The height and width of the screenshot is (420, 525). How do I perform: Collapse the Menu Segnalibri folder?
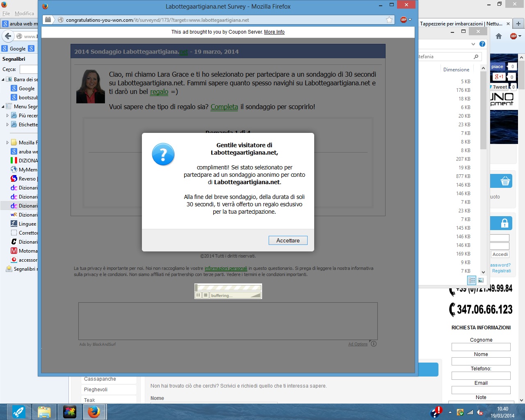[x=3, y=107]
